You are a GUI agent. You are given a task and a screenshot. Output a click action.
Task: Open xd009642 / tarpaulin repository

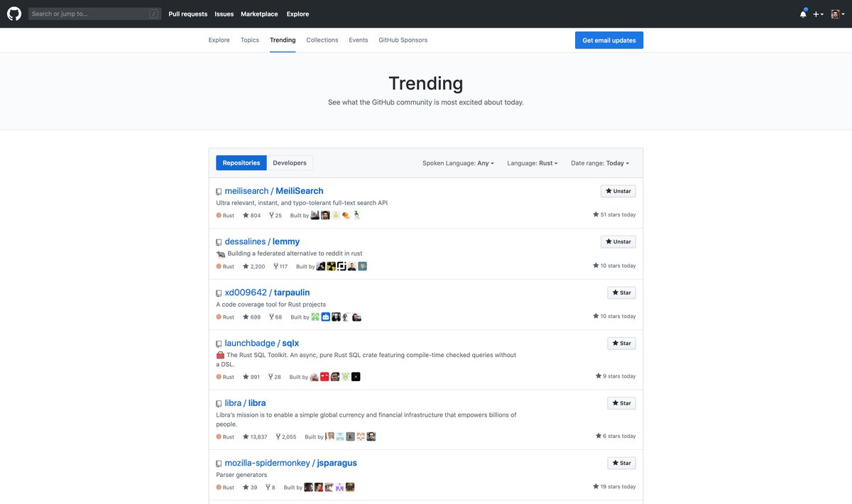pos(268,292)
